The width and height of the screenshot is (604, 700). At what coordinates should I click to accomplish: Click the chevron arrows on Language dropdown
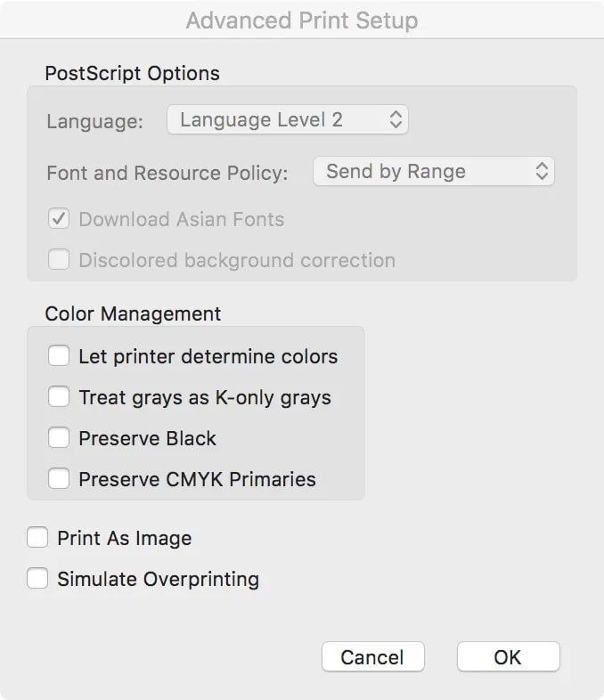pyautogui.click(x=396, y=119)
